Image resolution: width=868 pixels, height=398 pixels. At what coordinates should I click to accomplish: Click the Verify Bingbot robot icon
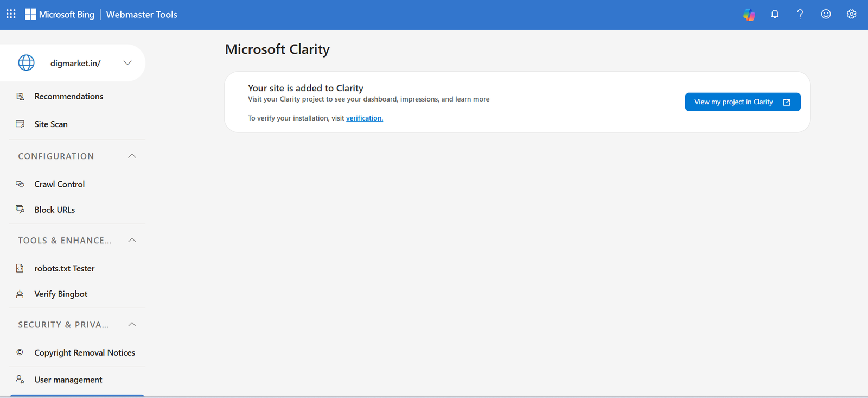pyautogui.click(x=20, y=294)
